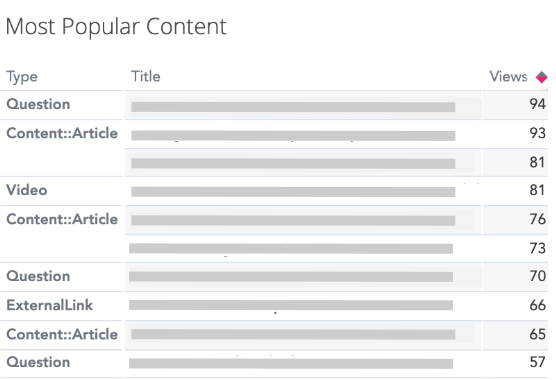556x380 pixels.
Task: Click the Views column header
Action: (x=508, y=77)
